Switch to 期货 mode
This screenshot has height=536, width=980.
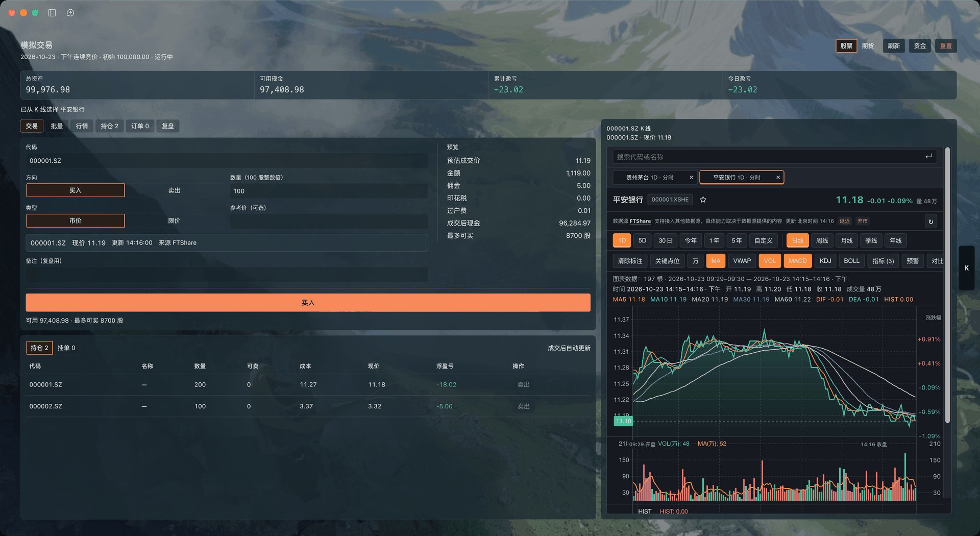868,46
